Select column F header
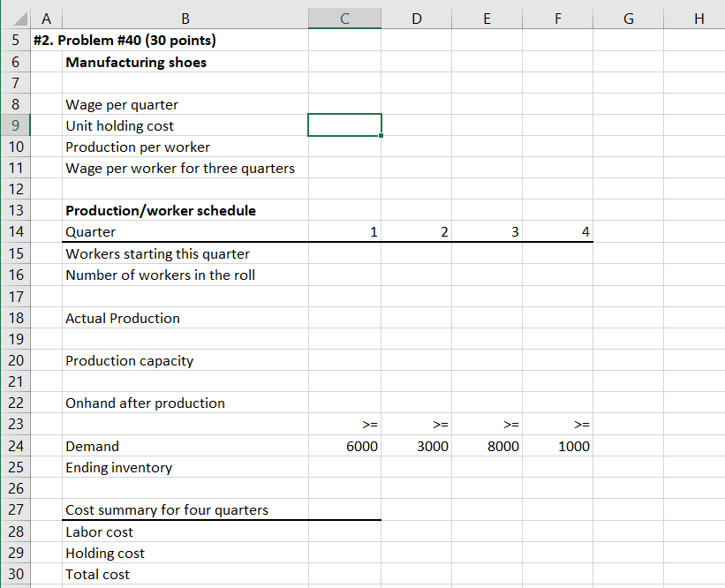The height and width of the screenshot is (588, 725). 557,19
